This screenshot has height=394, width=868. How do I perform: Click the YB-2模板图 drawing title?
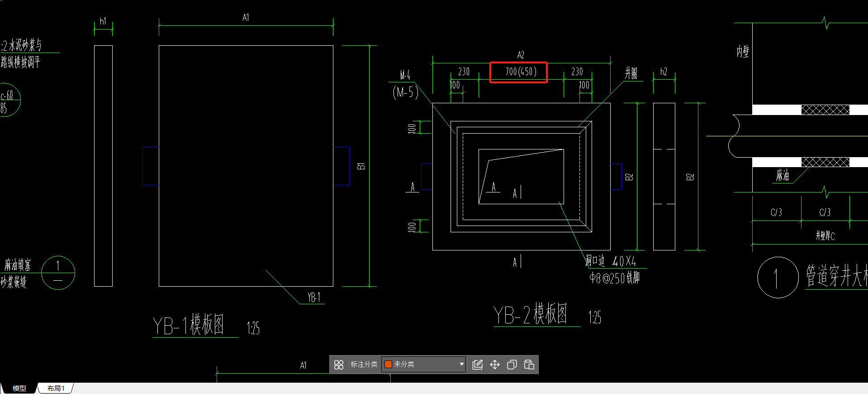click(x=530, y=314)
